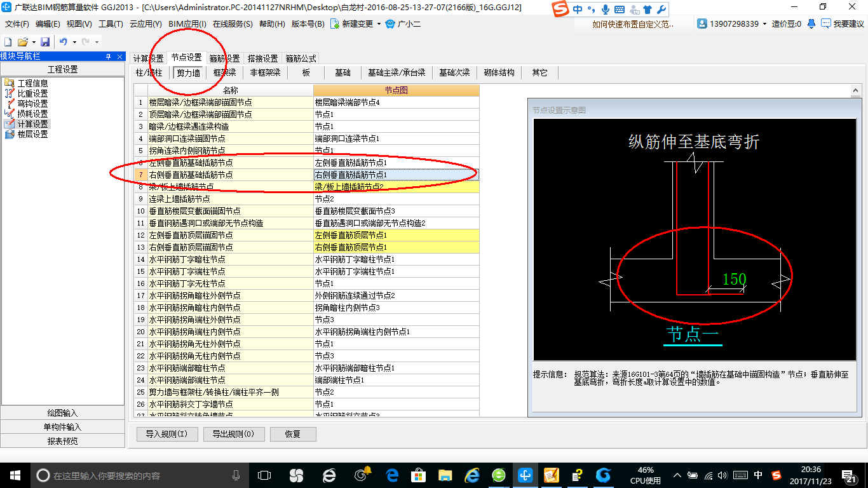Click the Sogou IME soft keyboard icon
This screenshot has width=868, height=488.
point(620,10)
